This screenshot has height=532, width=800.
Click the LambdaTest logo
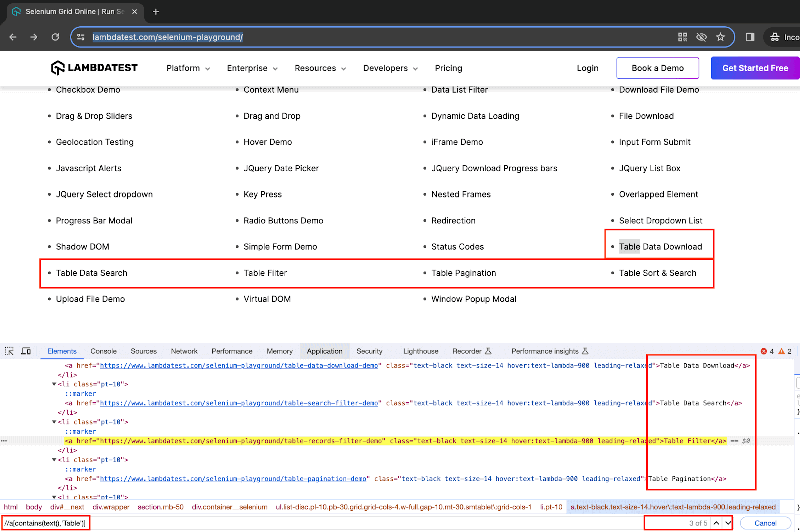[94, 68]
